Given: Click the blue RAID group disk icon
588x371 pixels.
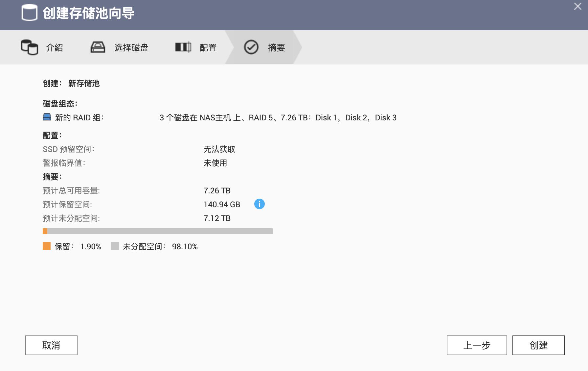Looking at the screenshot, I should [x=47, y=117].
